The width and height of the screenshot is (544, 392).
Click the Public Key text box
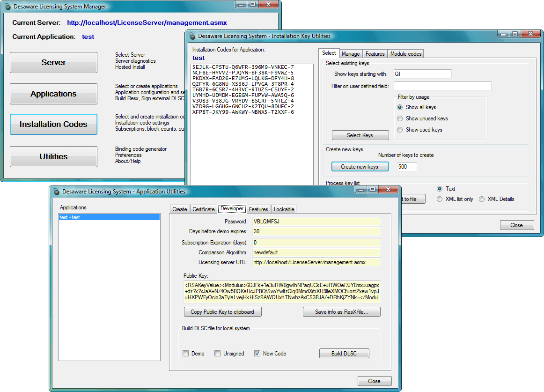coord(282,291)
